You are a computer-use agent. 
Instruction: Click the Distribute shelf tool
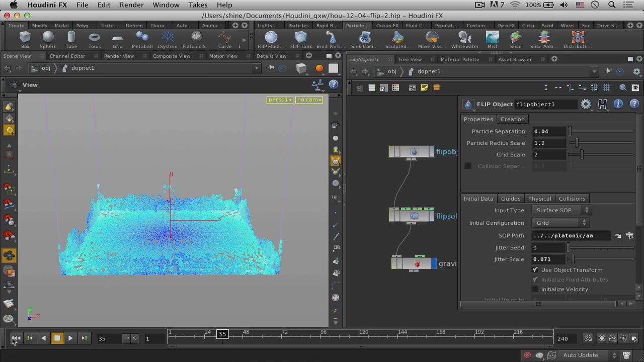click(x=578, y=40)
